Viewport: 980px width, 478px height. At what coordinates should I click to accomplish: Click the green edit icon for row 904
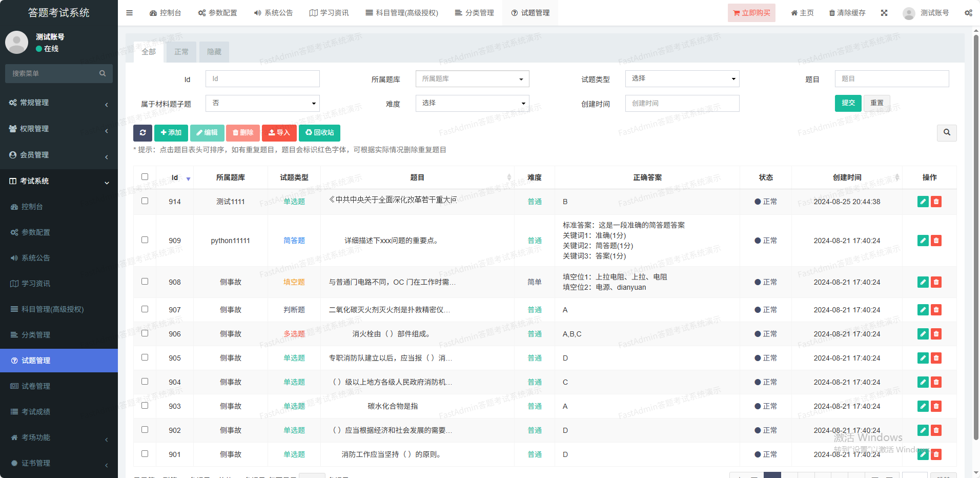[x=923, y=382]
